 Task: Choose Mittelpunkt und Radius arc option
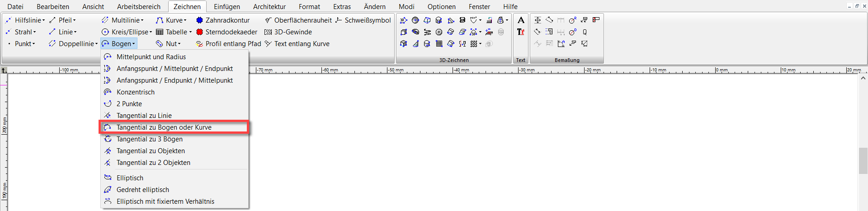[175, 57]
